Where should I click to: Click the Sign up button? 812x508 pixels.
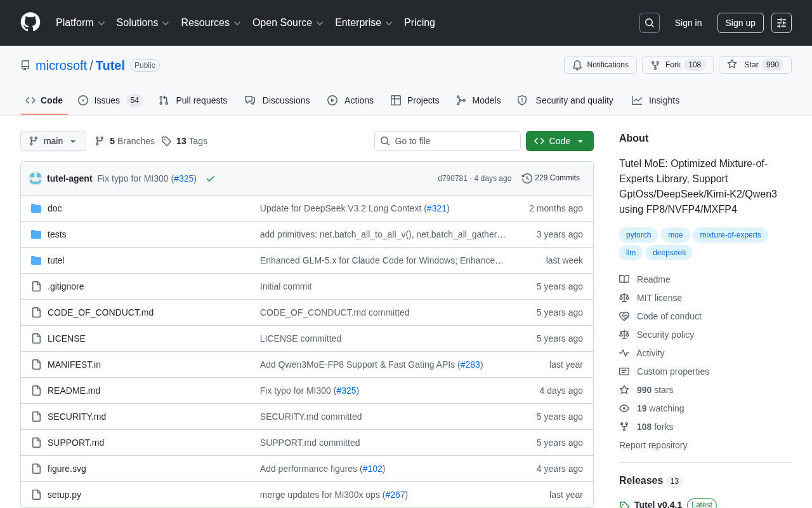pos(740,23)
